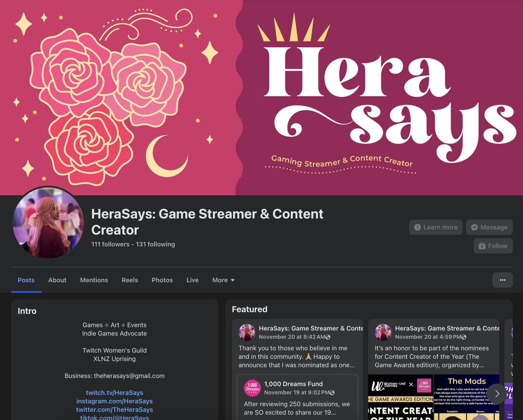Click the Learn more button
The image size is (523, 420).
coord(436,227)
